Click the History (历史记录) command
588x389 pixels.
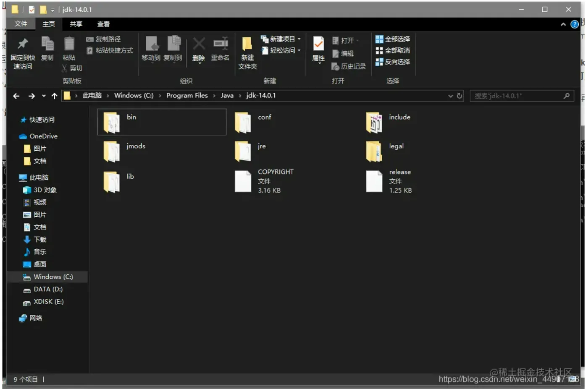click(349, 66)
